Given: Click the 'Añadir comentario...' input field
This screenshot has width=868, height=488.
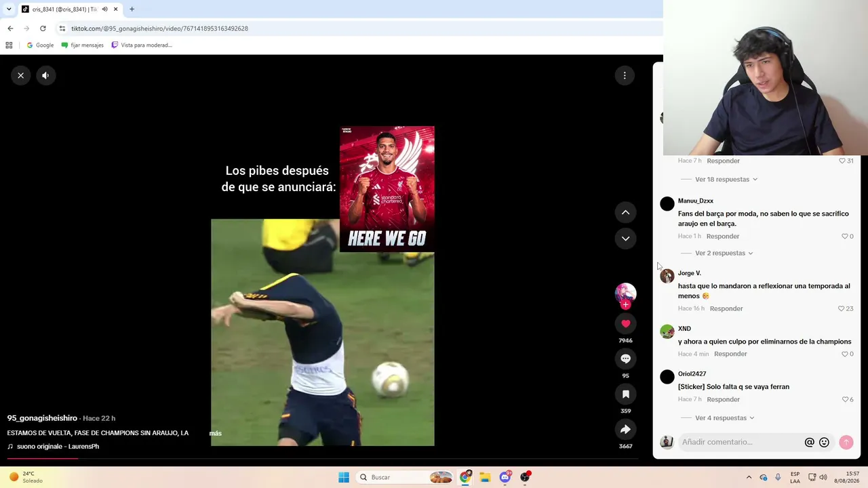Looking at the screenshot, I should click(x=742, y=443).
